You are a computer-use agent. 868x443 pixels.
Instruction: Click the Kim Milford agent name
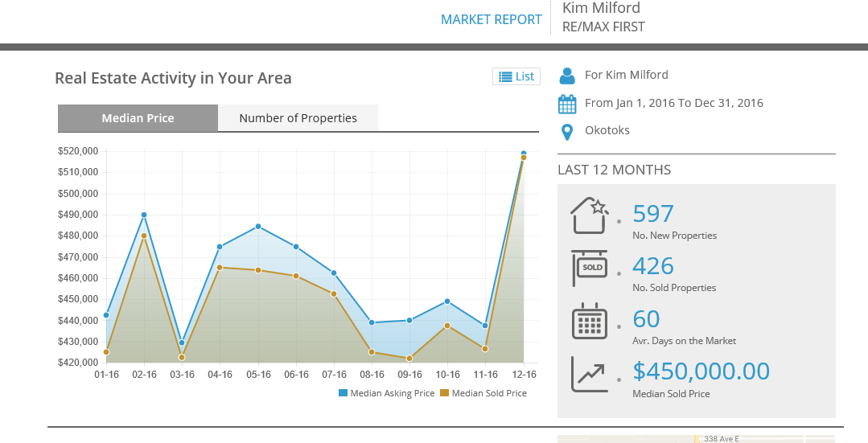tap(601, 8)
